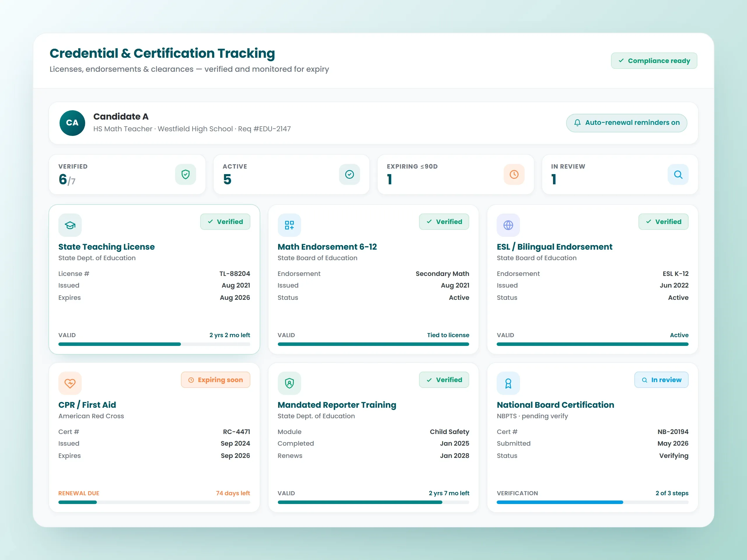The height and width of the screenshot is (560, 747).
Task: Click the CA candidate avatar
Action: point(72,123)
